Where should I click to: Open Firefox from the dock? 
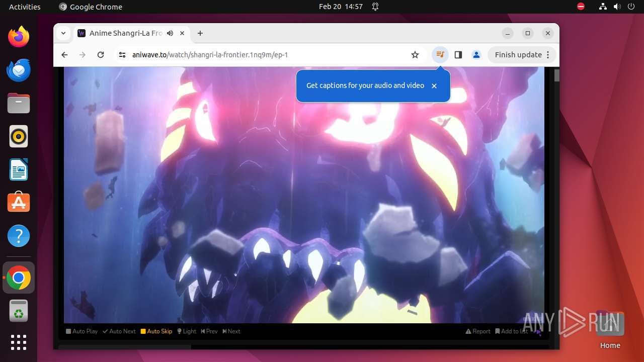point(19,37)
